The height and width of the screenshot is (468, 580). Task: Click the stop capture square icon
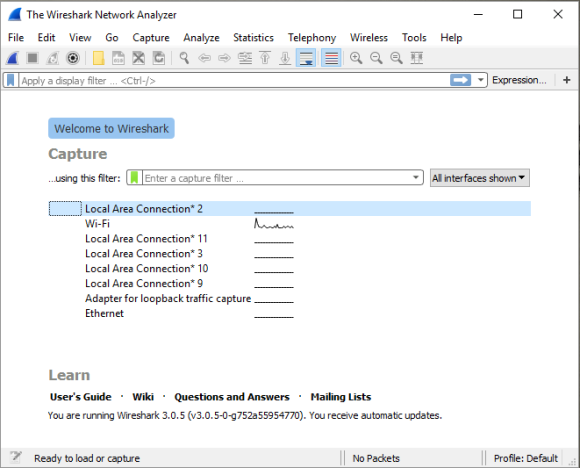[x=33, y=58]
